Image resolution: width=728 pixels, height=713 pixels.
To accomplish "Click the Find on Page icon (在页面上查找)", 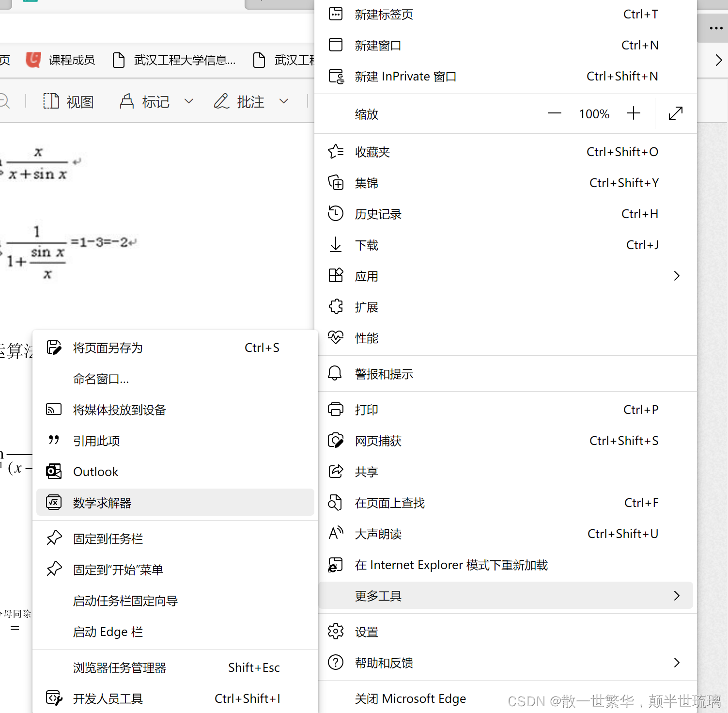I will [x=335, y=503].
